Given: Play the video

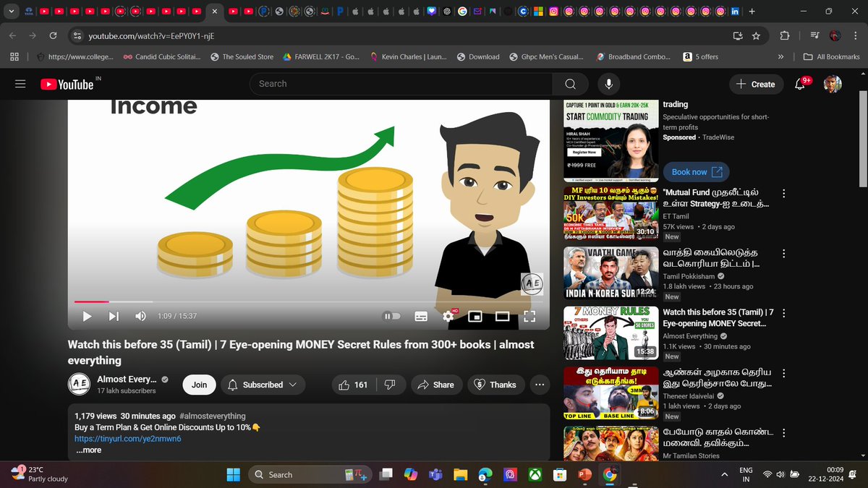Looking at the screenshot, I should tap(87, 316).
